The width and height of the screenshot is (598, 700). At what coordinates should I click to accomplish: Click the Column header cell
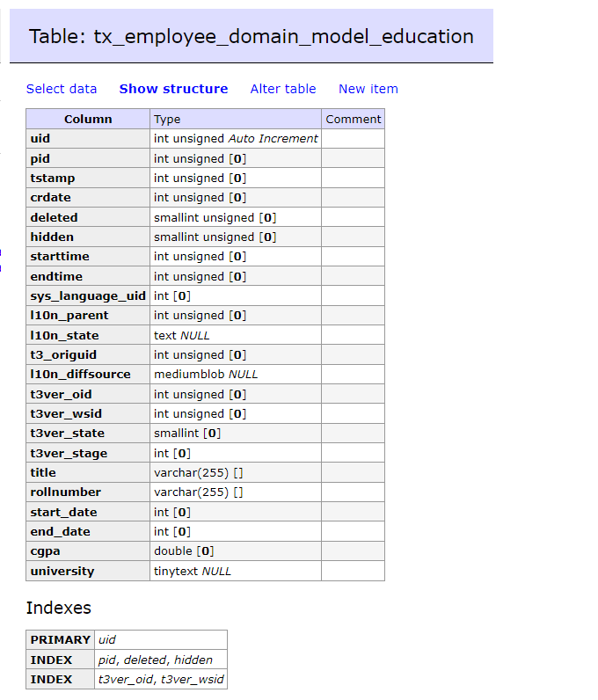click(88, 119)
